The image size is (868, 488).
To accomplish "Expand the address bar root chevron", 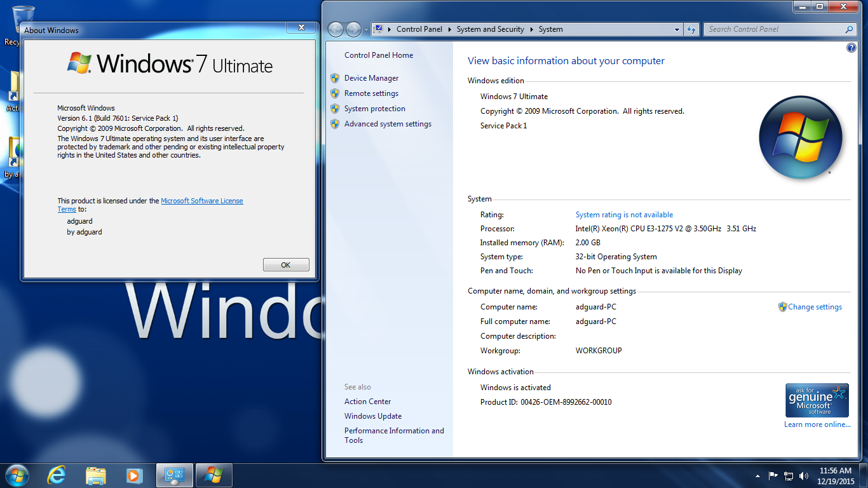I will click(390, 29).
